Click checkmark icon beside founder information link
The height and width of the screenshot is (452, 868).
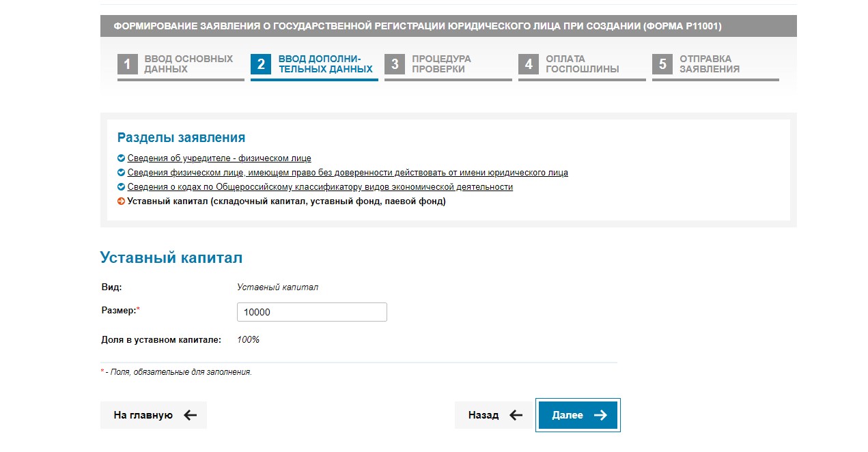[121, 158]
